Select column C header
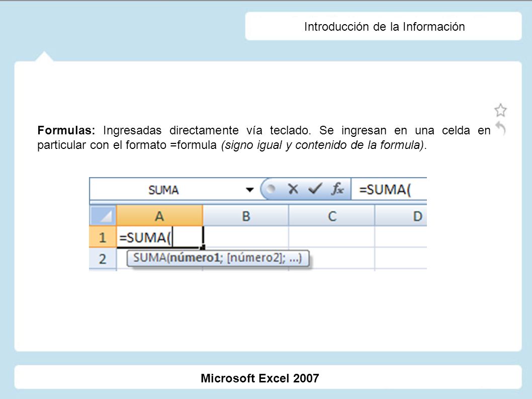The width and height of the screenshot is (532, 399). [332, 216]
